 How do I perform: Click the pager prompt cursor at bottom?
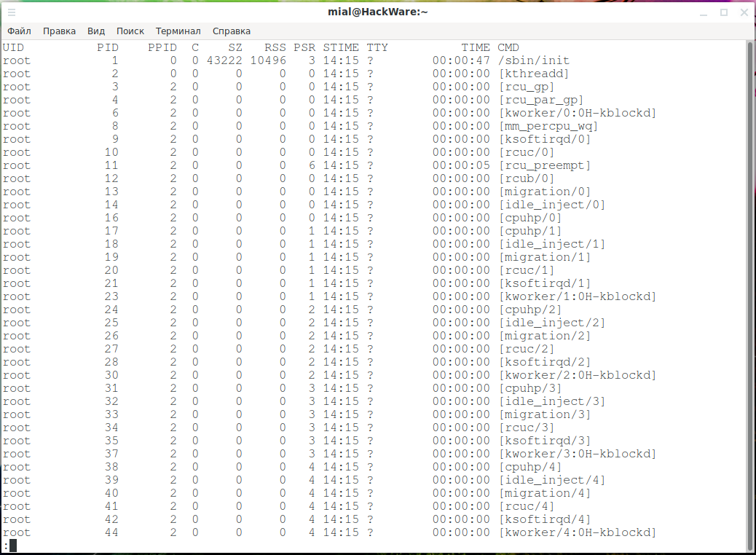pos(12,546)
